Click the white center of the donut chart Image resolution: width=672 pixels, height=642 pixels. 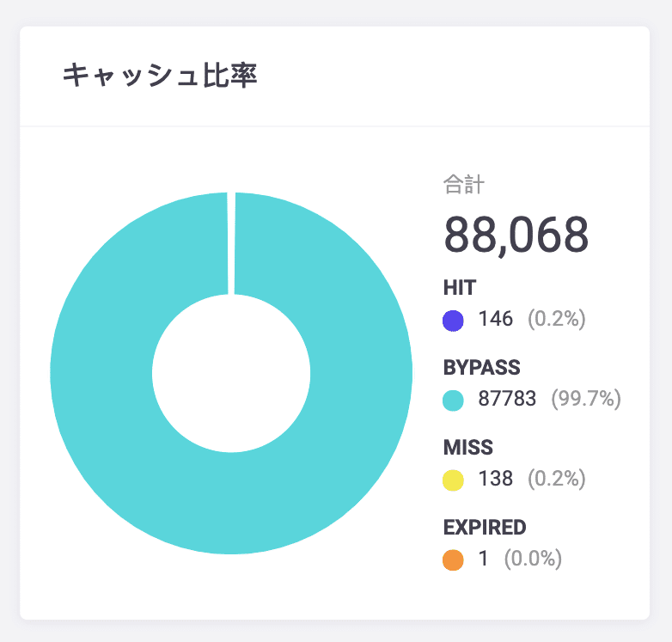(x=231, y=373)
